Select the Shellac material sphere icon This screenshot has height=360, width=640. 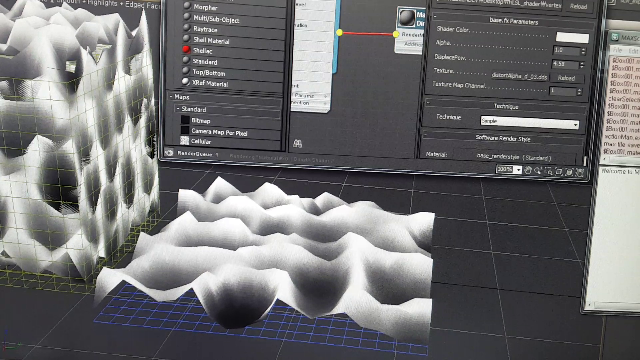[187, 49]
